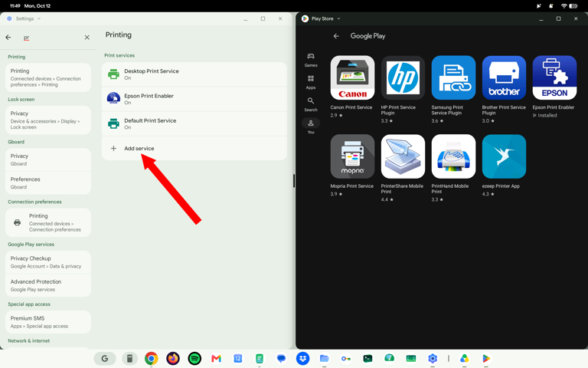588x368 pixels.
Task: Open Mopria Print Service icon
Action: (352, 156)
